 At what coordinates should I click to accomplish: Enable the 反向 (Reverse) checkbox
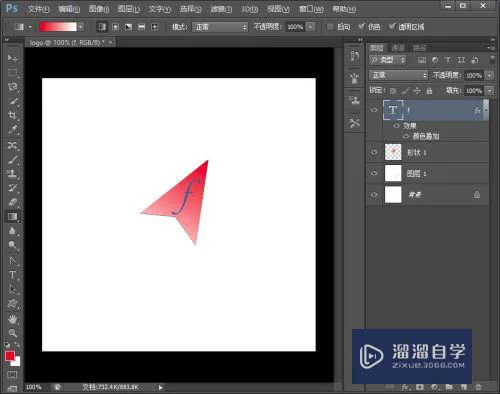coord(330,27)
